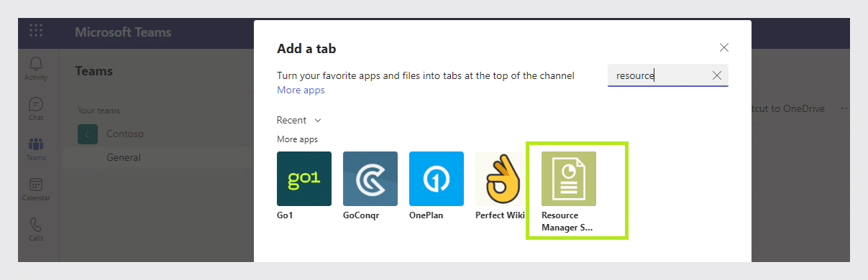The height and width of the screenshot is (280, 868).
Task: Open the app launcher waffle icon
Action: click(36, 31)
